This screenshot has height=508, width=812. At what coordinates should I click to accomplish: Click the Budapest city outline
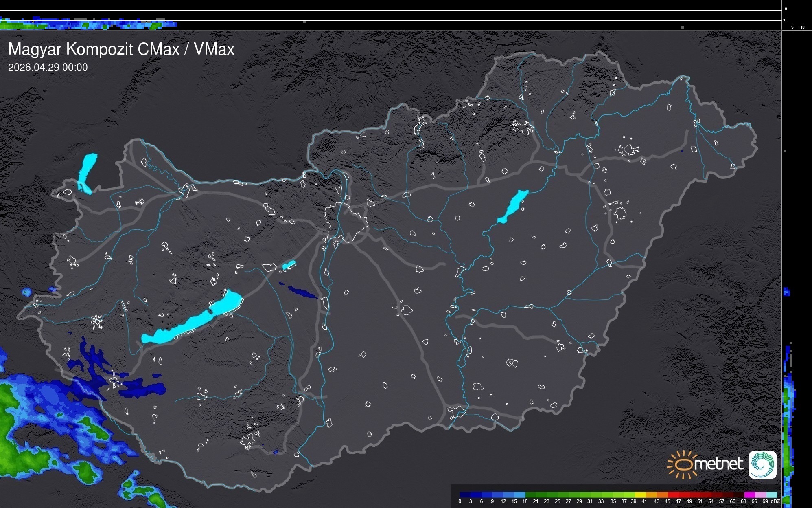[x=346, y=223]
